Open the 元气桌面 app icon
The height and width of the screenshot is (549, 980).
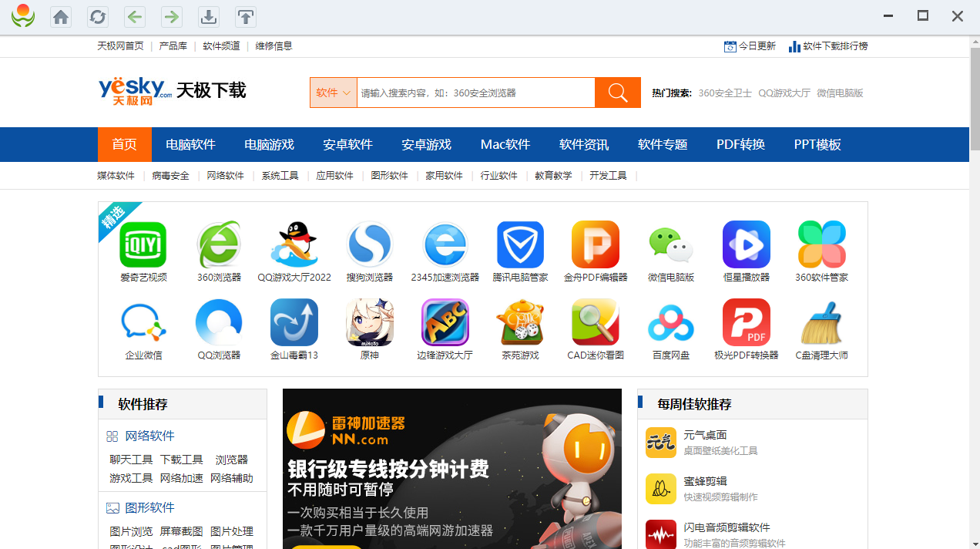(661, 443)
